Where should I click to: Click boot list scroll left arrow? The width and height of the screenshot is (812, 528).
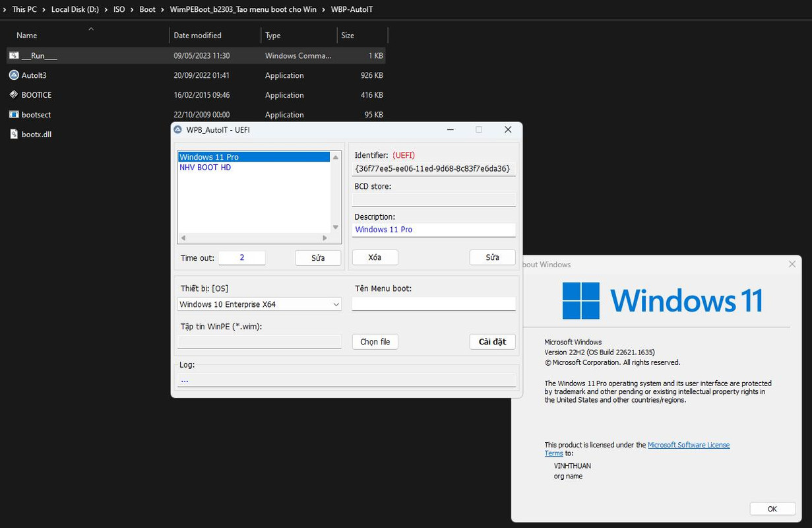click(x=183, y=238)
